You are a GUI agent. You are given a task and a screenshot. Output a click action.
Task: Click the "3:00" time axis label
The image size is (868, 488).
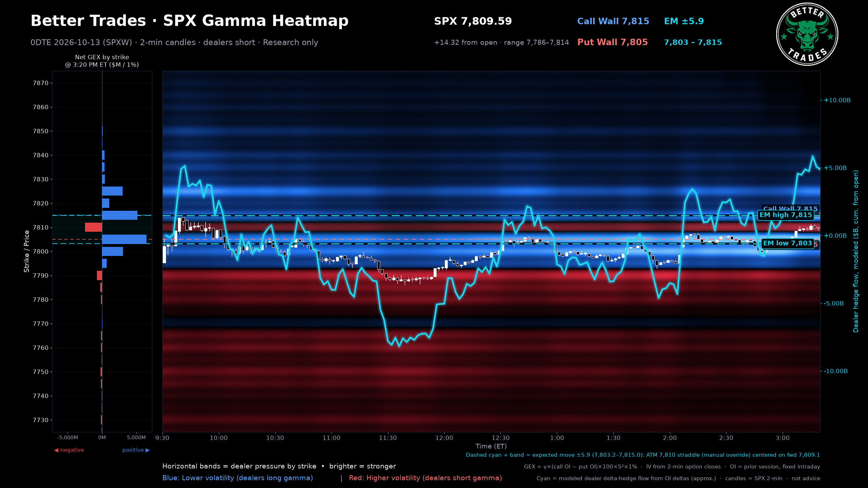783,438
